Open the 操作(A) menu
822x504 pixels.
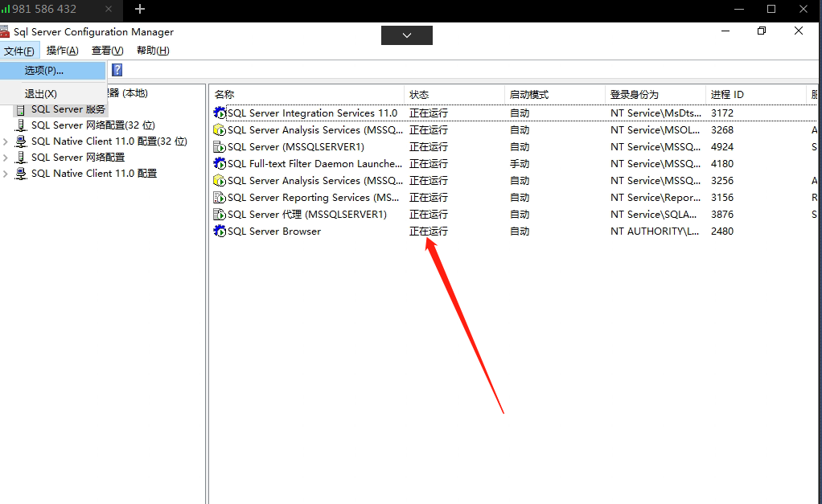click(63, 51)
